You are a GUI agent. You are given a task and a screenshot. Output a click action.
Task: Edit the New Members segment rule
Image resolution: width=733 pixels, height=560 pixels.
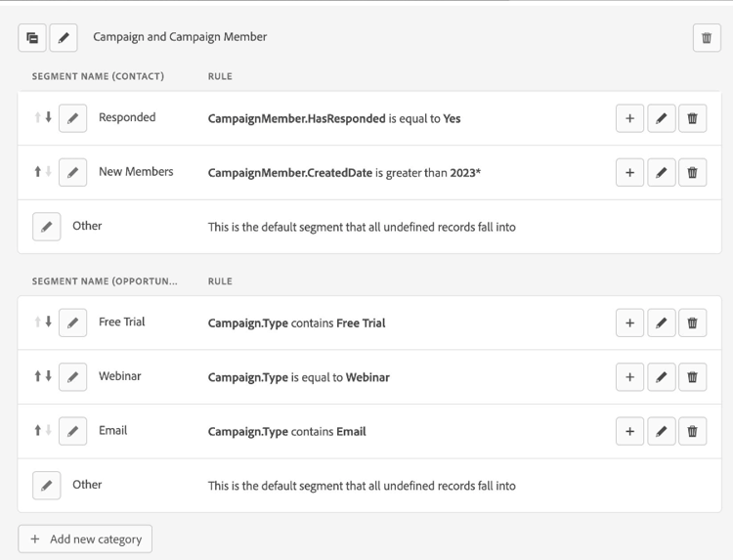click(661, 172)
